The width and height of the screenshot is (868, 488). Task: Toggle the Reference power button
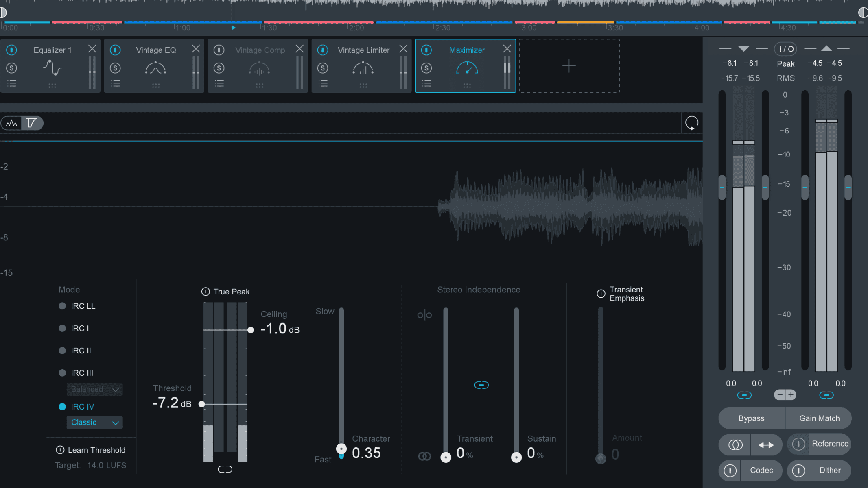[x=798, y=444]
